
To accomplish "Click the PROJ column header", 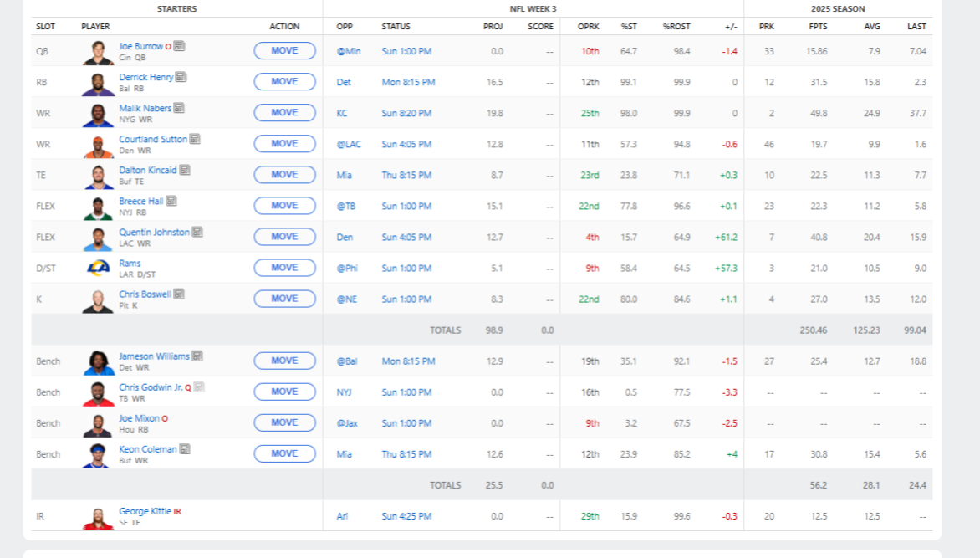I will tap(493, 26).
